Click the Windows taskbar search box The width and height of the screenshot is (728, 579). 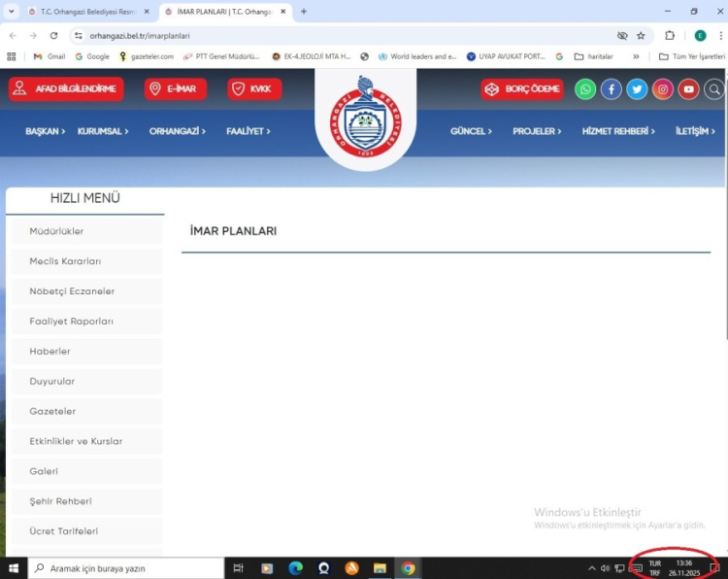tap(126, 568)
